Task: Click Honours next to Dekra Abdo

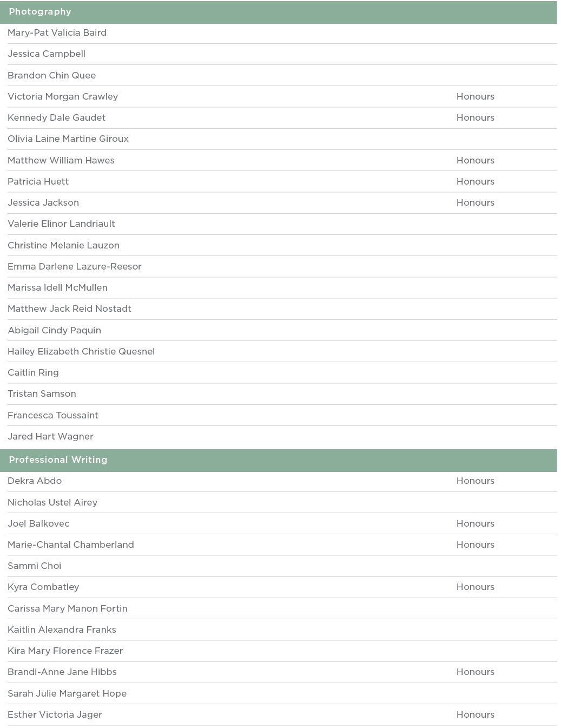Action: pyautogui.click(x=475, y=481)
